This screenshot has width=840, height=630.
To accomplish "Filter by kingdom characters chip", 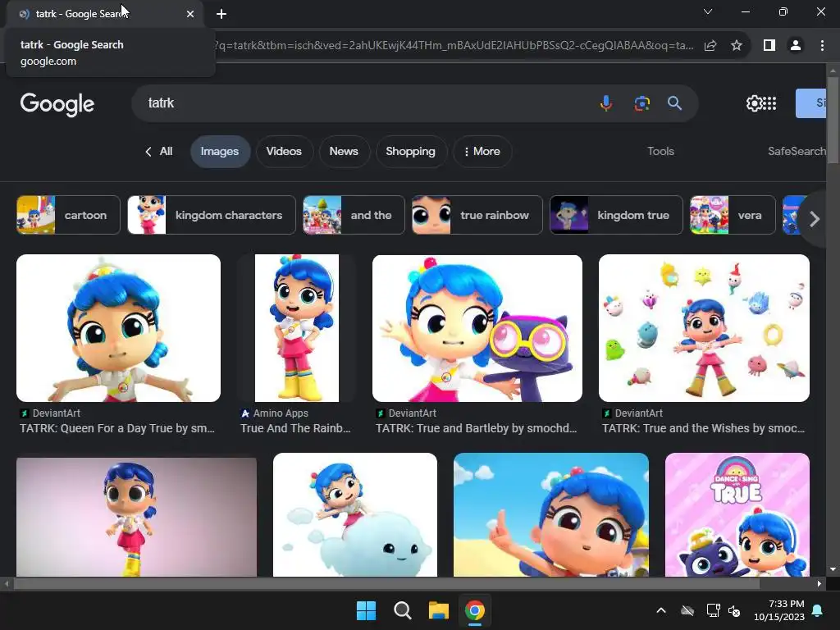I will pyautogui.click(x=212, y=216).
